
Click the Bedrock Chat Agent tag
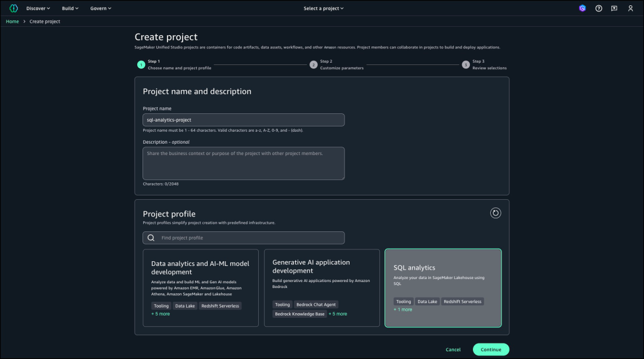(x=316, y=305)
